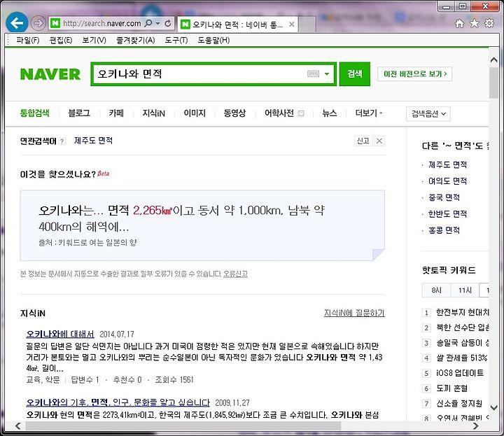Expand the search box autocomplete dropdown arrow
The image size is (504, 436).
[x=327, y=74]
